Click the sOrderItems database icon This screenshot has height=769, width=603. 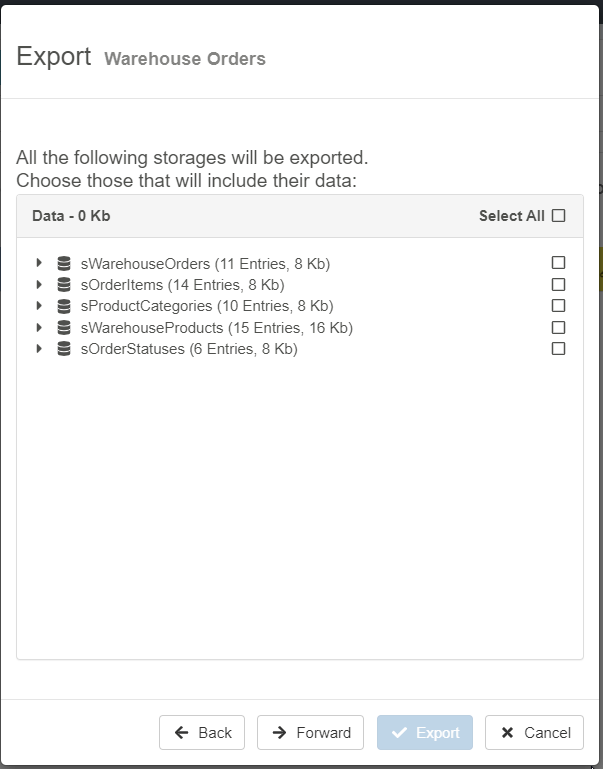click(x=64, y=285)
